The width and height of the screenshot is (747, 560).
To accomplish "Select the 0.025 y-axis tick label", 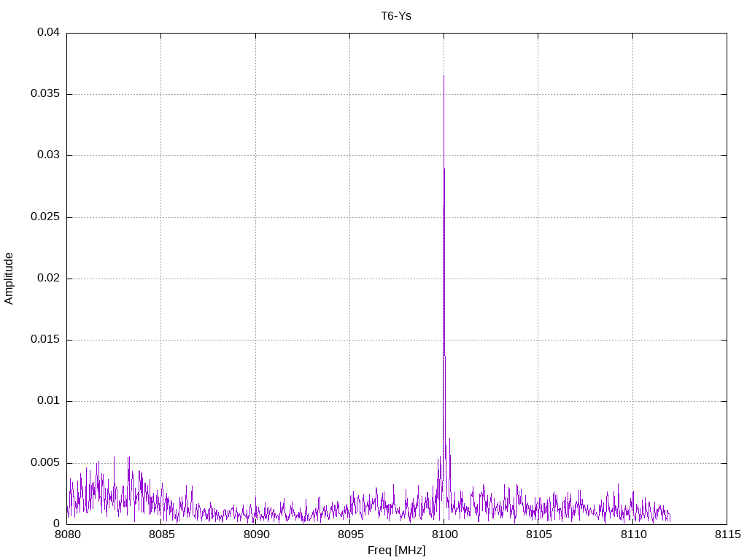I will point(45,217).
